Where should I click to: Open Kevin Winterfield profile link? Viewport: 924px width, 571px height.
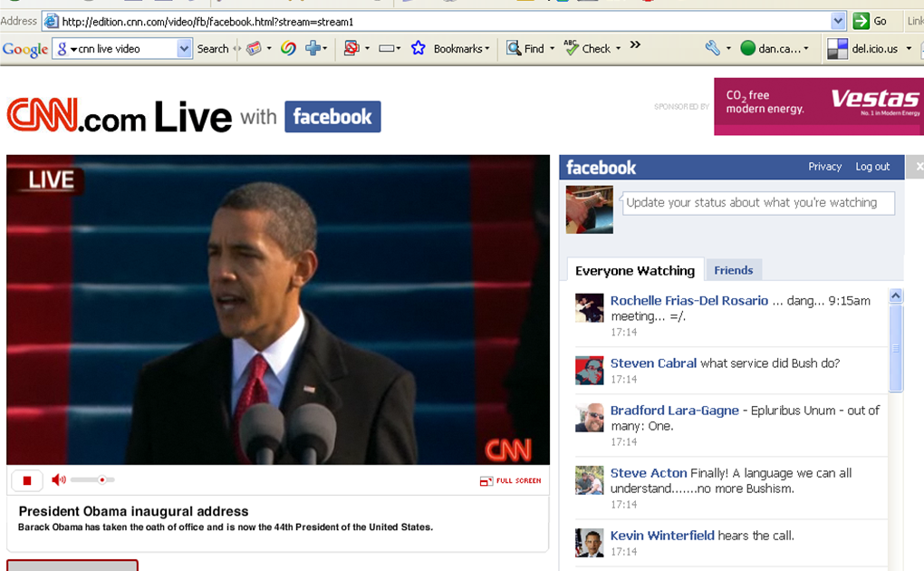pyautogui.click(x=662, y=536)
